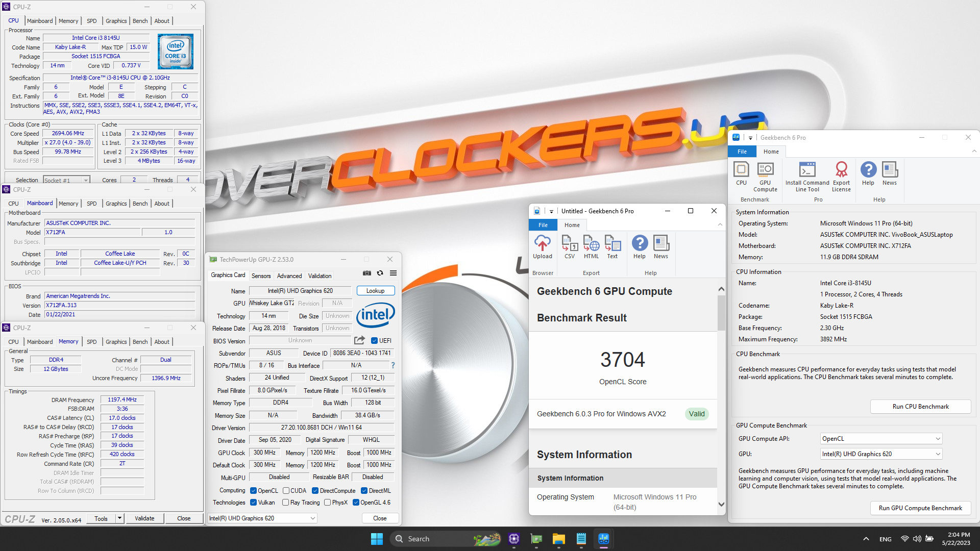
Task: Toggle the OpenGL 4.6 checkbox
Action: coord(356,503)
